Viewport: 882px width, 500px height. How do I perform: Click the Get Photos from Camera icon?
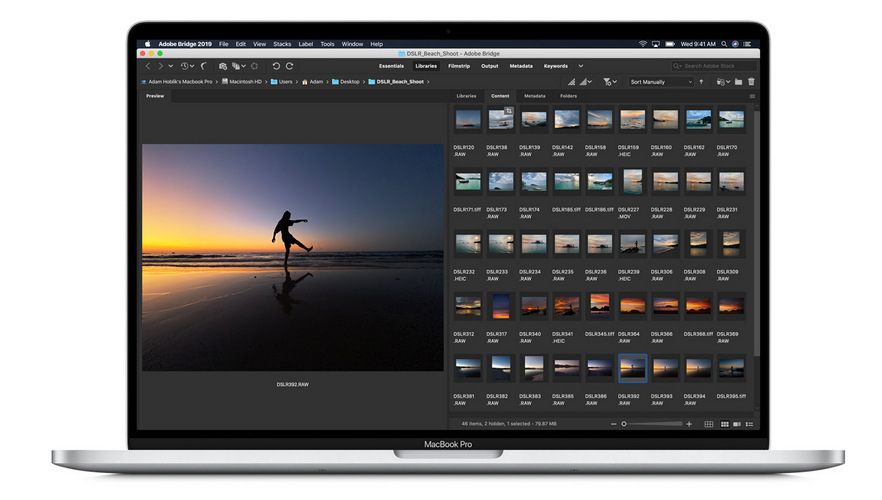coord(223,66)
